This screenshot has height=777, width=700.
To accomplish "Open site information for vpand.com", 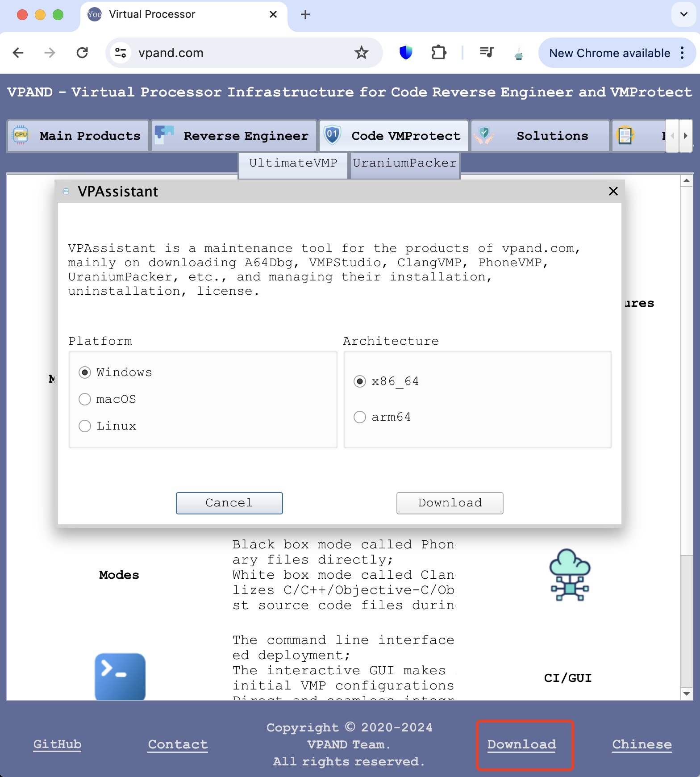I will [121, 53].
